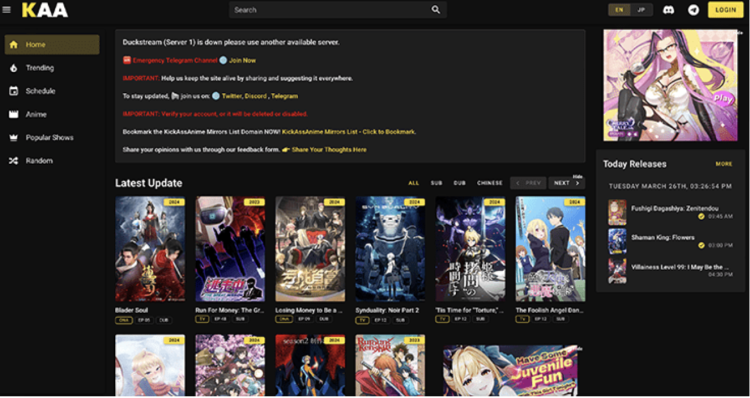The image size is (750, 398).
Task: Open the Discord link in the notice
Action: pos(255,96)
